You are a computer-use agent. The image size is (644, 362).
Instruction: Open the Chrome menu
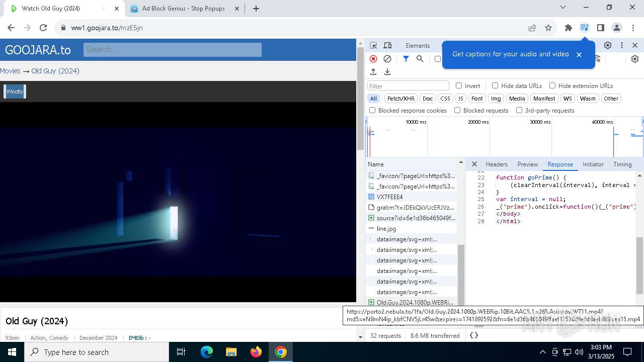coord(632,28)
